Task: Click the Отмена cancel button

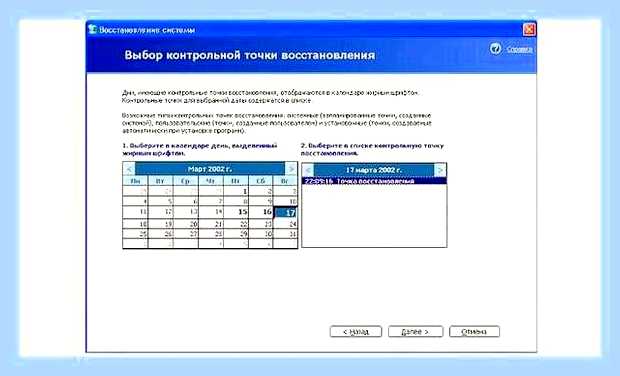Action: pyautogui.click(x=474, y=332)
